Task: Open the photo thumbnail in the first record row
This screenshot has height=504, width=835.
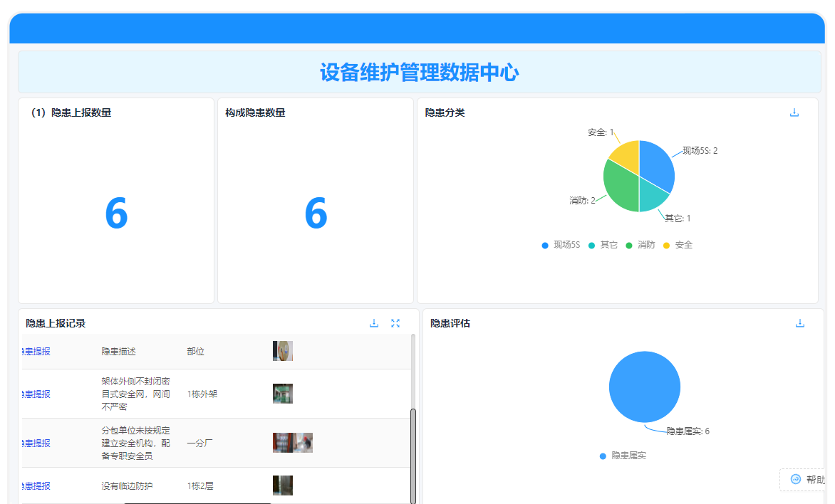Action: [283, 350]
